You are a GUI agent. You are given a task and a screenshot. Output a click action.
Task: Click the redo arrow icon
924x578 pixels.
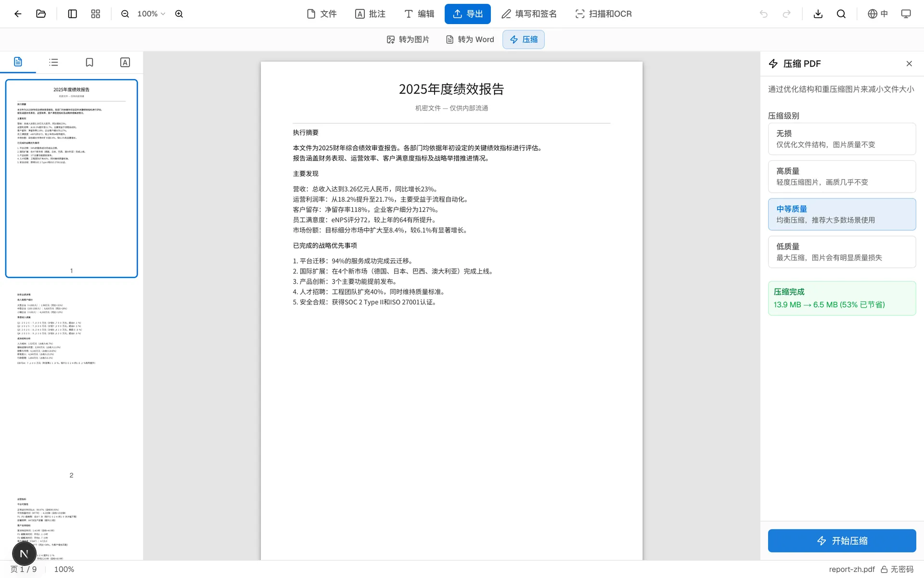coord(787,14)
